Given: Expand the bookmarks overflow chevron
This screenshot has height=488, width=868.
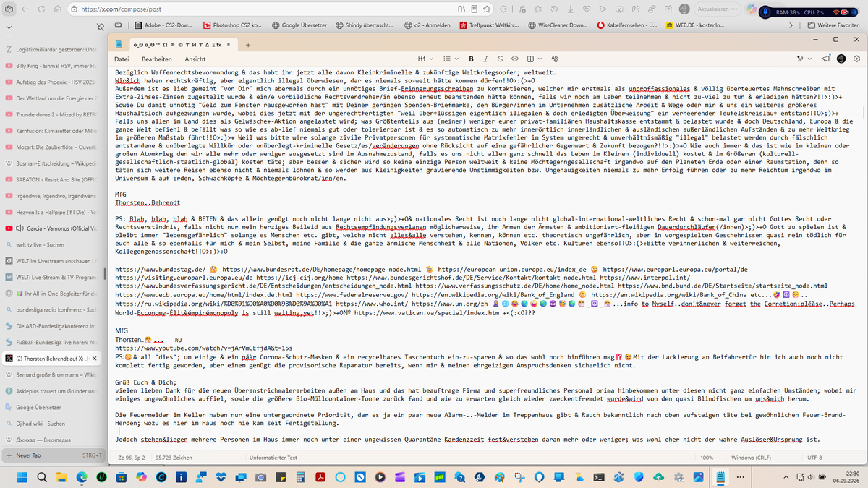Looking at the screenshot, I should (x=791, y=25).
